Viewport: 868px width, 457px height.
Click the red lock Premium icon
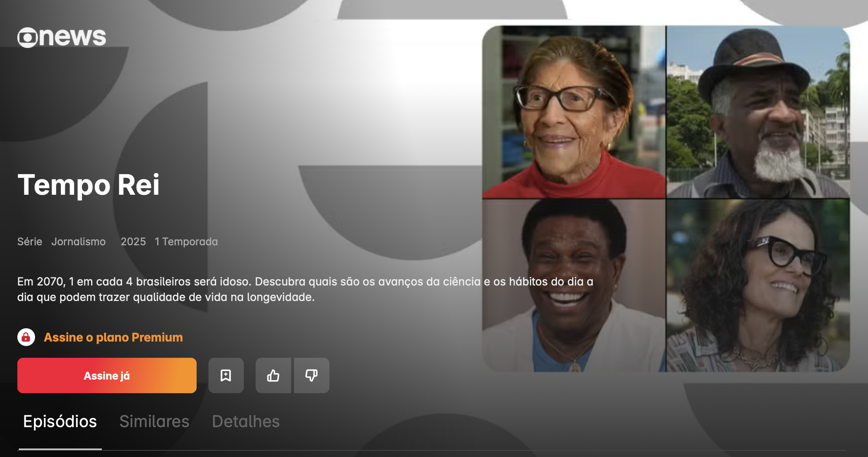point(26,337)
